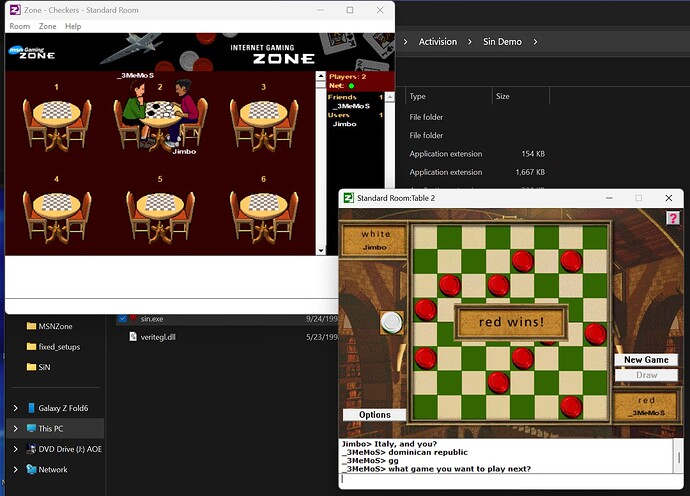Expand Galaxy Z Fold6 tree node
The width and height of the screenshot is (690, 496).
pos(15,408)
